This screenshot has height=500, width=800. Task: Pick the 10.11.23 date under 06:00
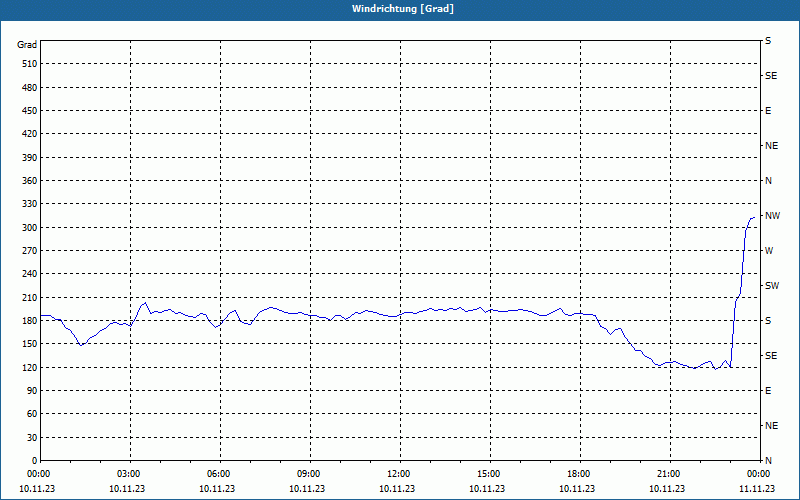coord(217,489)
